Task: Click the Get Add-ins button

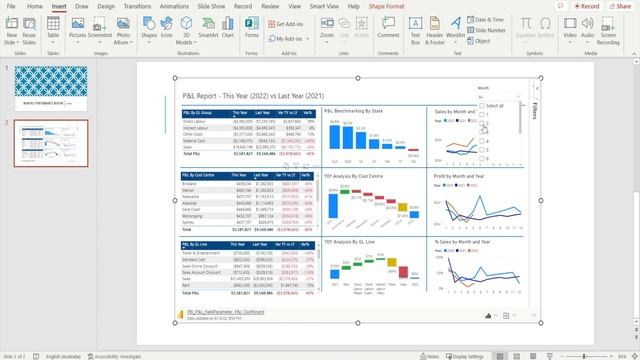Action: 286,24
